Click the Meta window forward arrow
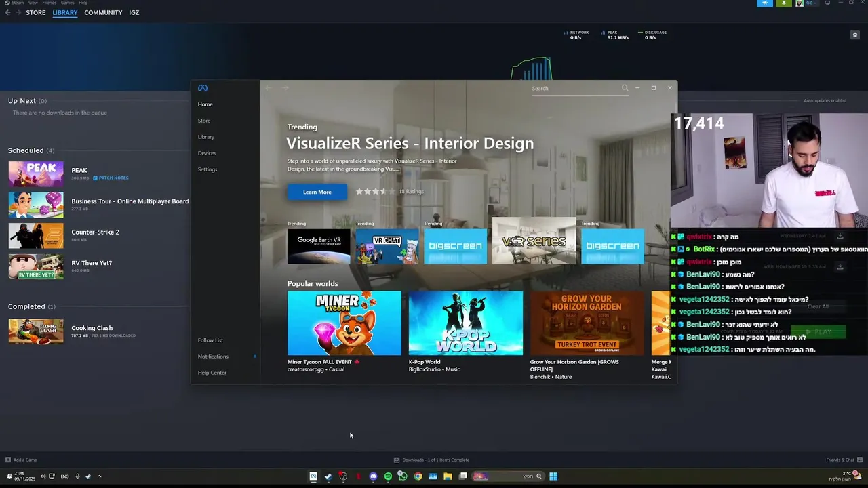868x488 pixels. pos(285,88)
